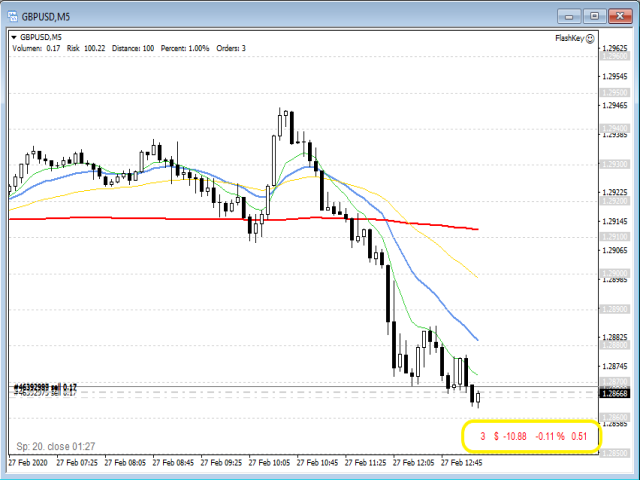Close the GBPUSD,M5 chart window
Viewport: 640px width, 480px height.
pos(620,16)
